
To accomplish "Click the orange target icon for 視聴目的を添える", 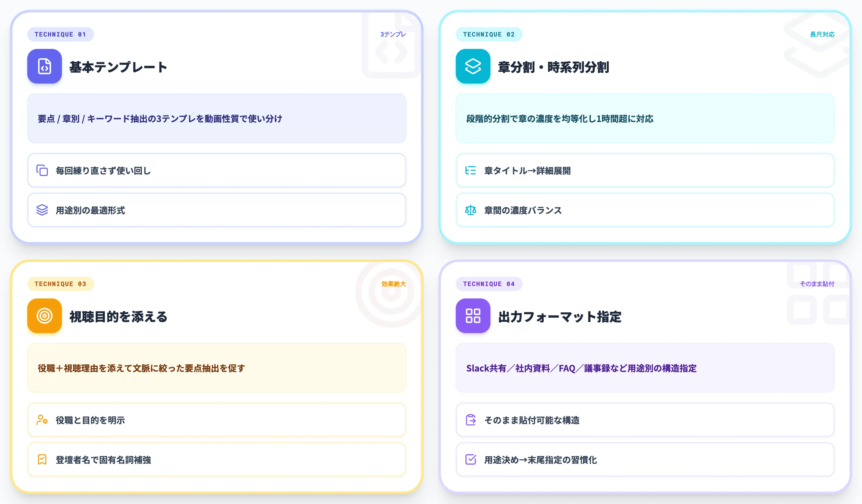I will coord(45,315).
